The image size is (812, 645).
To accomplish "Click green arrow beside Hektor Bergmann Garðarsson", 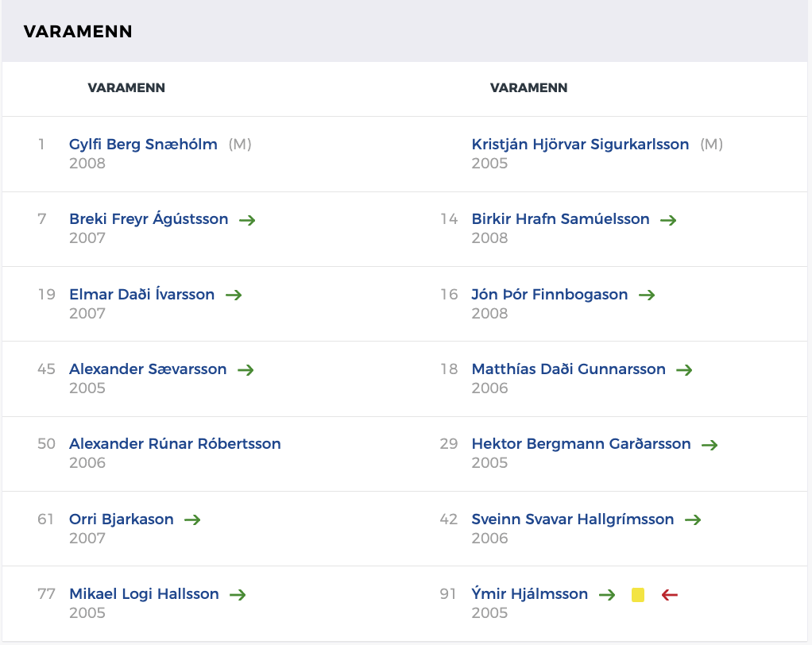I will point(710,445).
